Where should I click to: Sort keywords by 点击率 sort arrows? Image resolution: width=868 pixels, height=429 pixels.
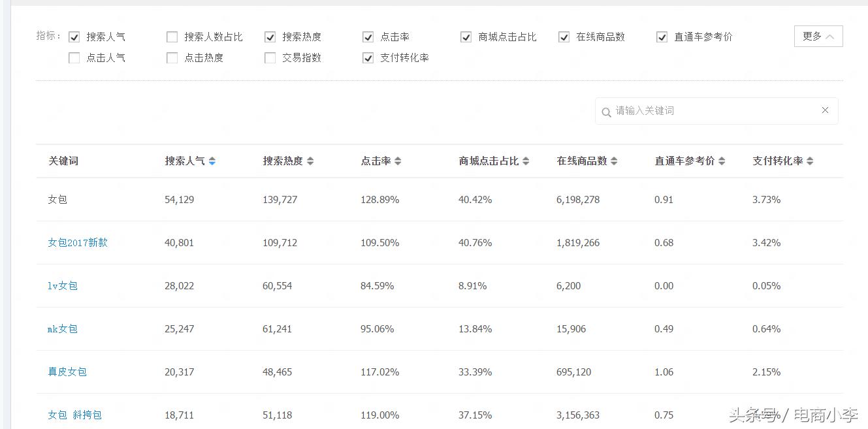(x=398, y=161)
